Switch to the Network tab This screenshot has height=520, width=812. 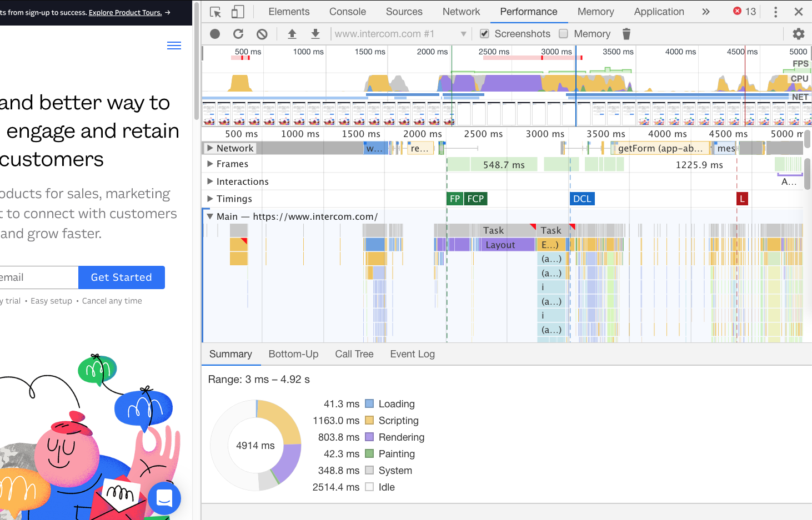click(461, 12)
